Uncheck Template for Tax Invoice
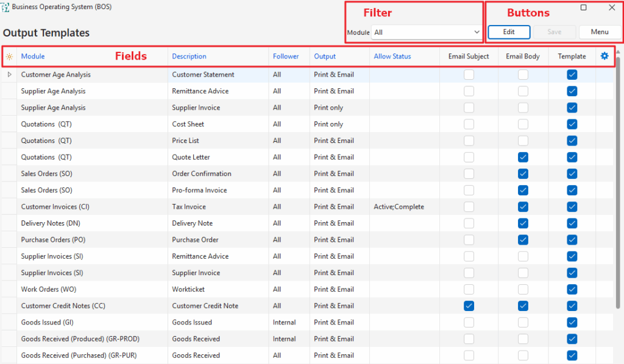 click(572, 207)
